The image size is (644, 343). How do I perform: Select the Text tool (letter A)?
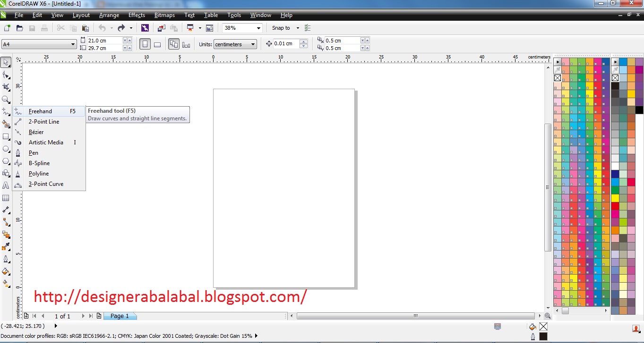[6, 185]
